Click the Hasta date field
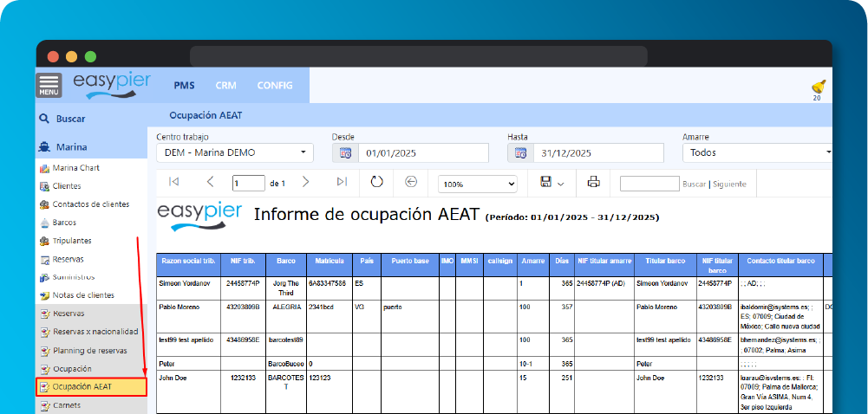868x414 pixels. (x=599, y=153)
